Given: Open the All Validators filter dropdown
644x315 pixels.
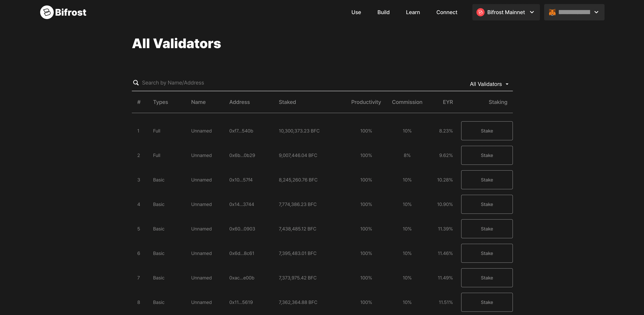Looking at the screenshot, I should coord(489,84).
